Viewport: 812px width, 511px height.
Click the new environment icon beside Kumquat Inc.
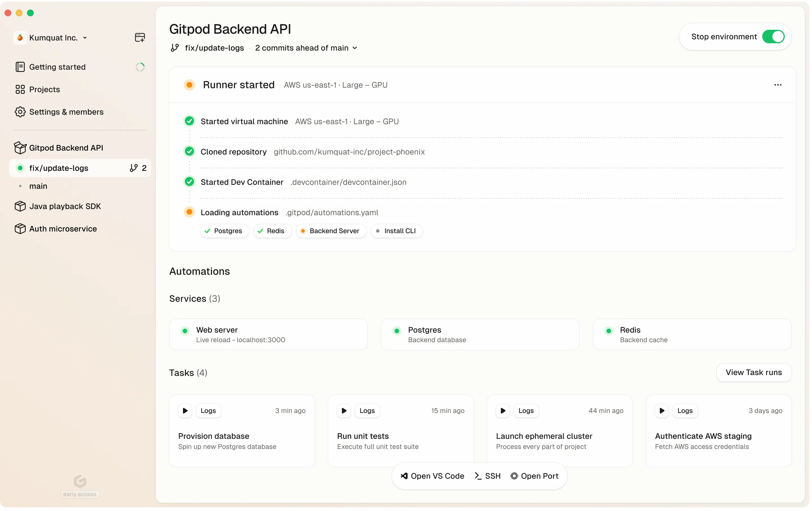click(140, 37)
